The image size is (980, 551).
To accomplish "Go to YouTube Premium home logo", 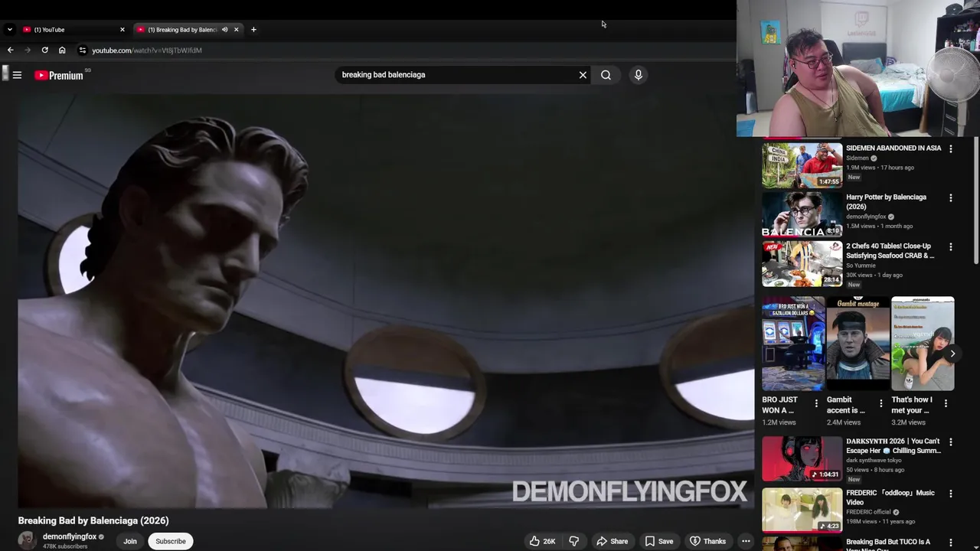I will (x=59, y=75).
